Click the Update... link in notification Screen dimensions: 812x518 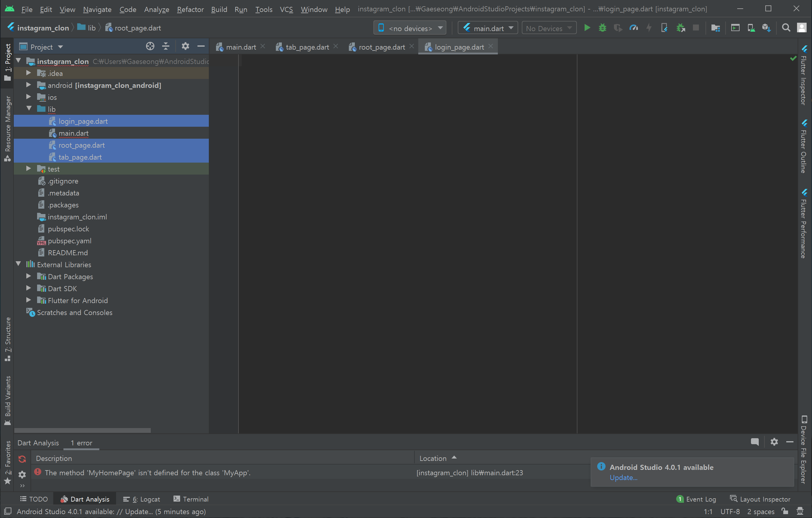coord(623,478)
